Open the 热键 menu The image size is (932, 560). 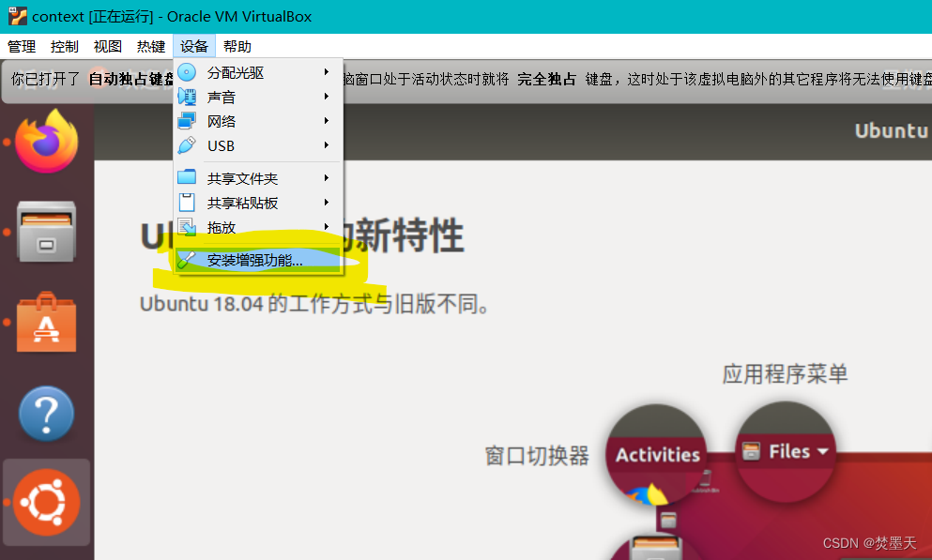(x=151, y=46)
